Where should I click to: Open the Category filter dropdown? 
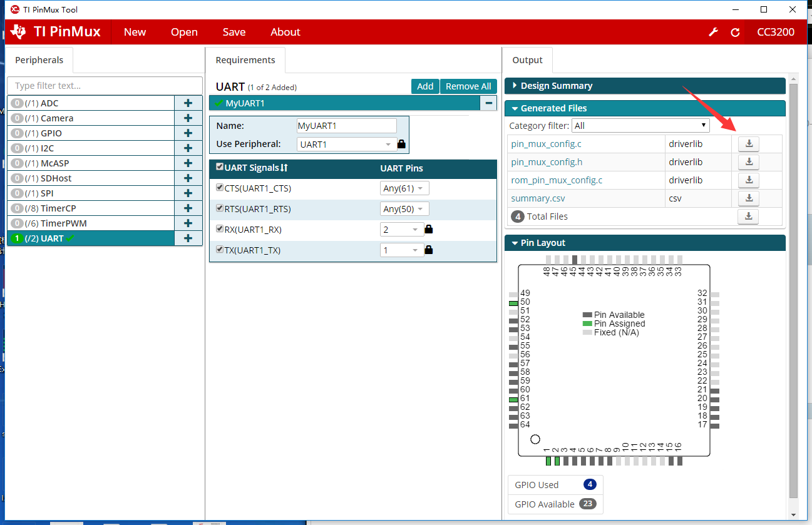640,126
